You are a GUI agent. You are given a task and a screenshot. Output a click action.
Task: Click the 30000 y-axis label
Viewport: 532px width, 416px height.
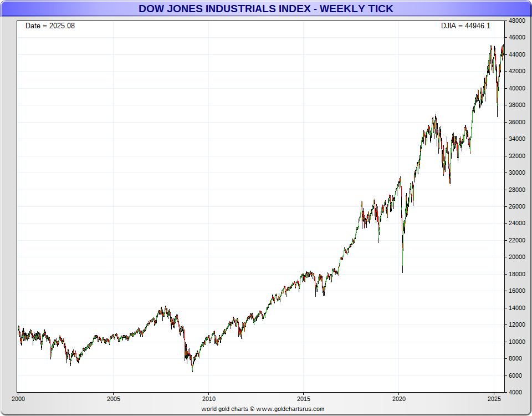tap(517, 173)
